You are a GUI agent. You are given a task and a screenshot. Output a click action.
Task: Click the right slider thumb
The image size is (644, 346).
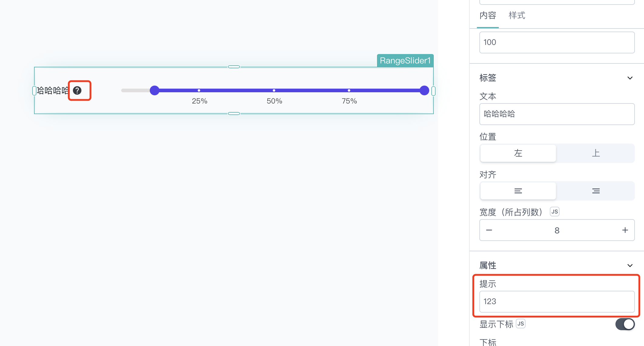[424, 90]
